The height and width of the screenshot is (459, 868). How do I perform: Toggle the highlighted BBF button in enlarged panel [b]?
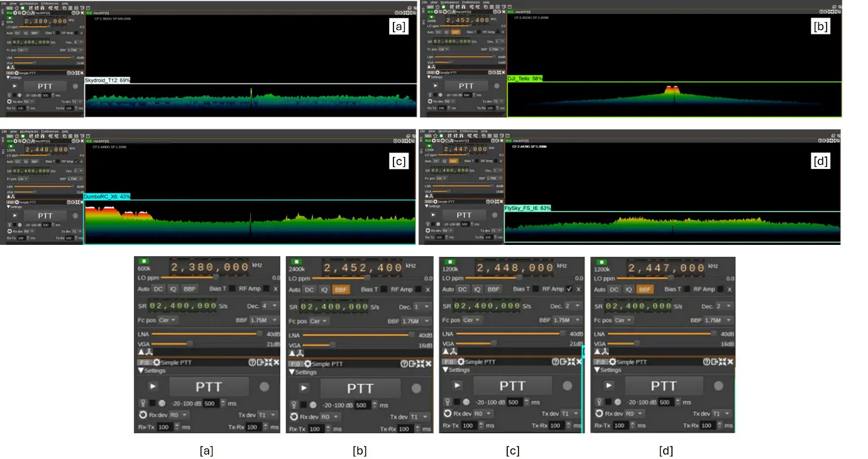341,289
